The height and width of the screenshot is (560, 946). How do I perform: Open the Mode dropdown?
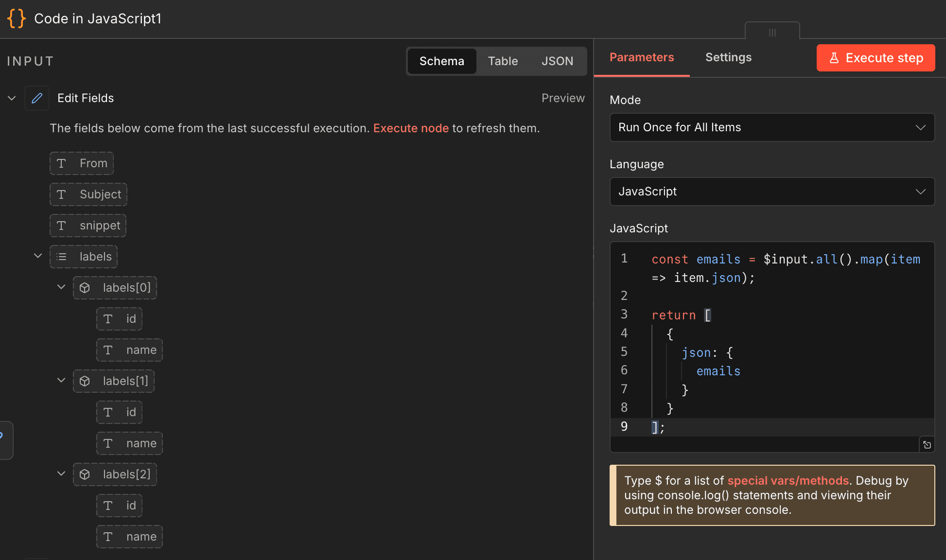click(771, 127)
